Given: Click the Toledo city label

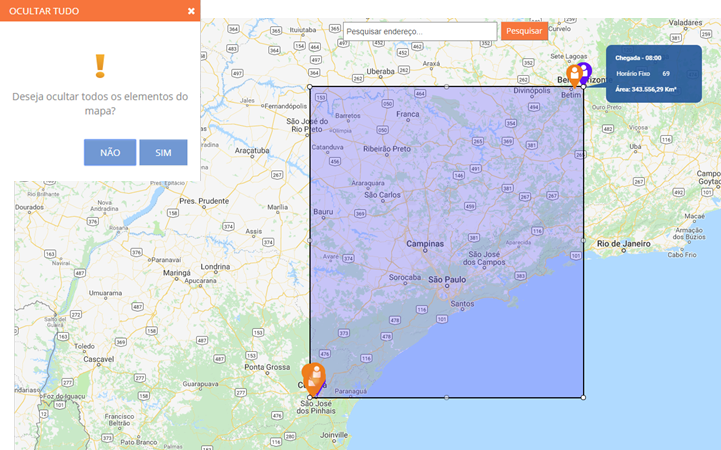Looking at the screenshot, I should [x=84, y=346].
